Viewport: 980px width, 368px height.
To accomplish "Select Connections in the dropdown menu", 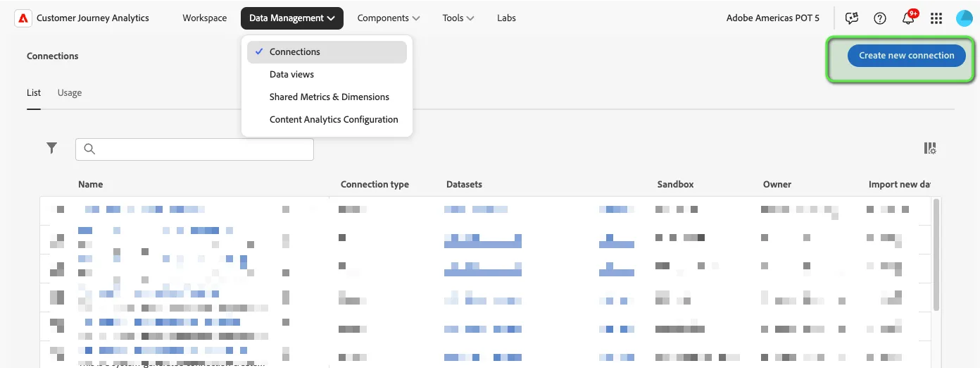I will click(x=327, y=52).
